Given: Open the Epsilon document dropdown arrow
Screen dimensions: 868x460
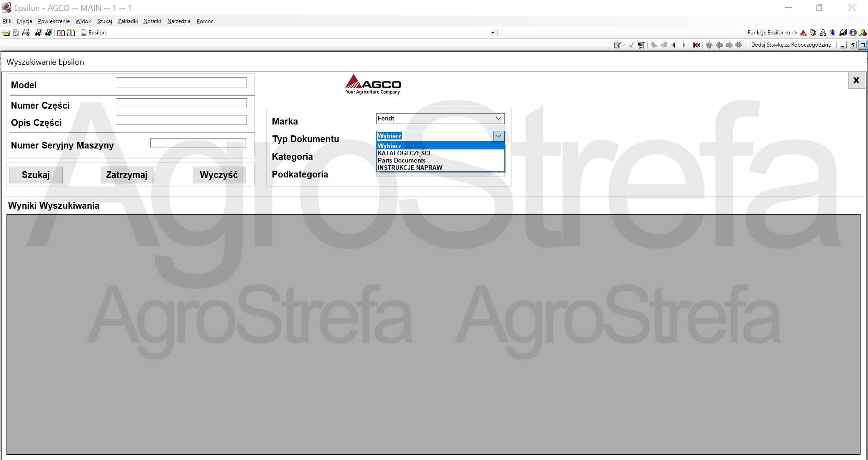Looking at the screenshot, I should (493, 33).
